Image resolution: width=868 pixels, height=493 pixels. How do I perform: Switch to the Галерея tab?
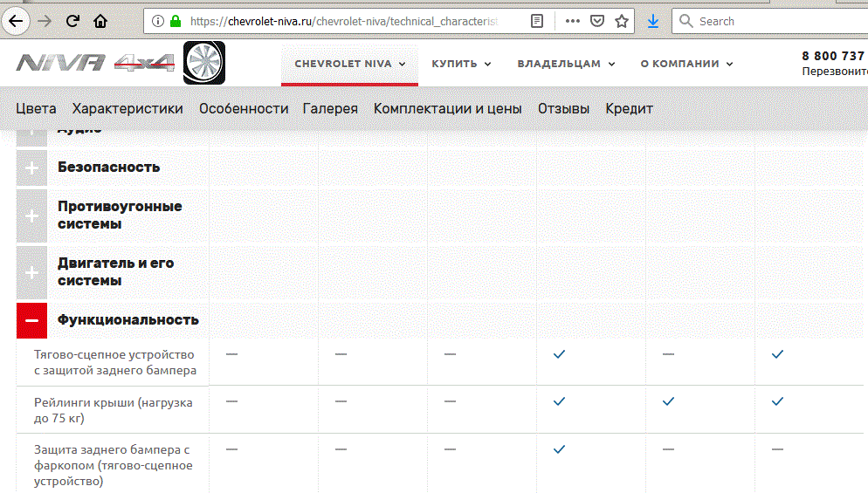coord(330,109)
